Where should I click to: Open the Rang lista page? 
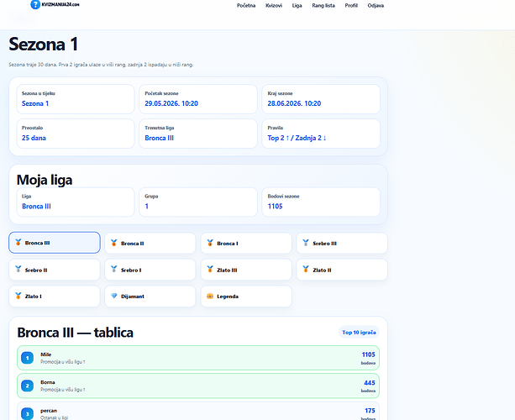click(323, 5)
